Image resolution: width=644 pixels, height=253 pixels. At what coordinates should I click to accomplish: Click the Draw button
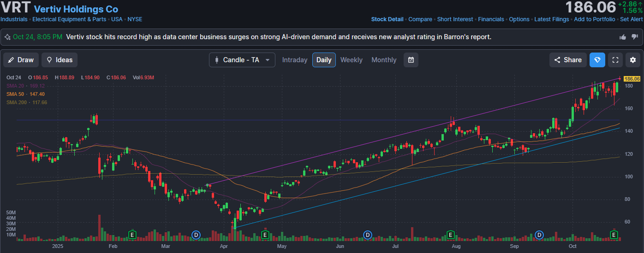pyautogui.click(x=21, y=60)
